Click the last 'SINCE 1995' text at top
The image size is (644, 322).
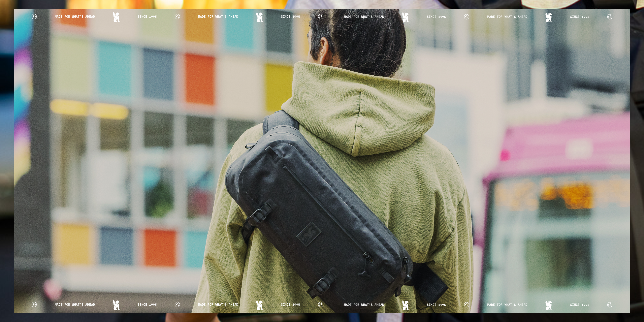click(x=580, y=17)
